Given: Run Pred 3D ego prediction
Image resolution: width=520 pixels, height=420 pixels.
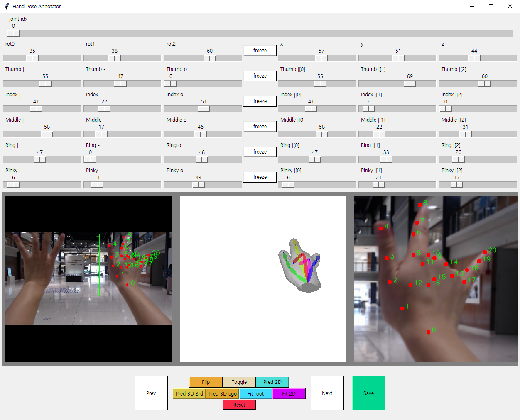Looking at the screenshot, I should pyautogui.click(x=223, y=393).
